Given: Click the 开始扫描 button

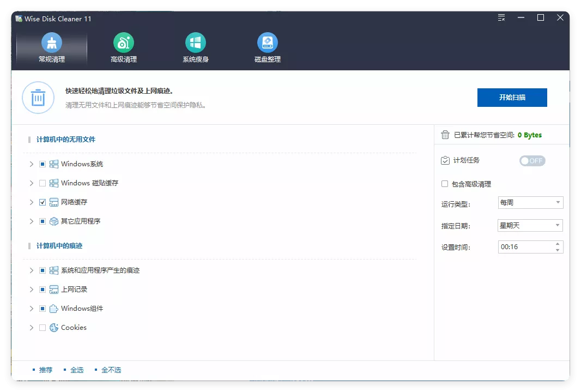Looking at the screenshot, I should tap(512, 98).
